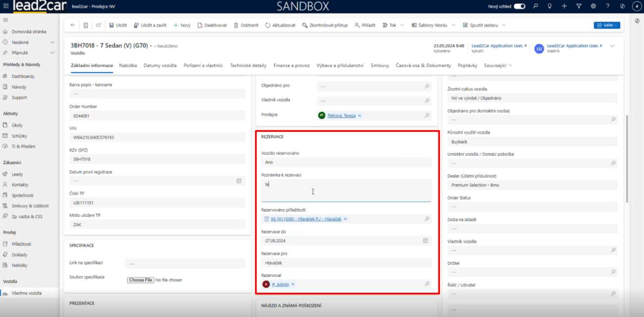Click search icon in Rezervoval field

[x=427, y=284]
